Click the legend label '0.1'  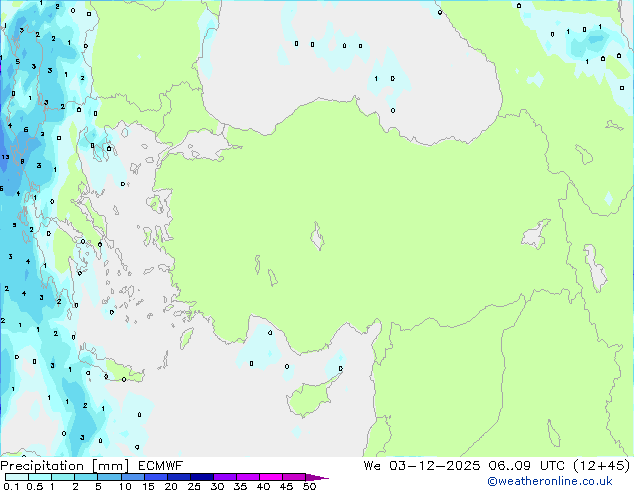coord(11,486)
